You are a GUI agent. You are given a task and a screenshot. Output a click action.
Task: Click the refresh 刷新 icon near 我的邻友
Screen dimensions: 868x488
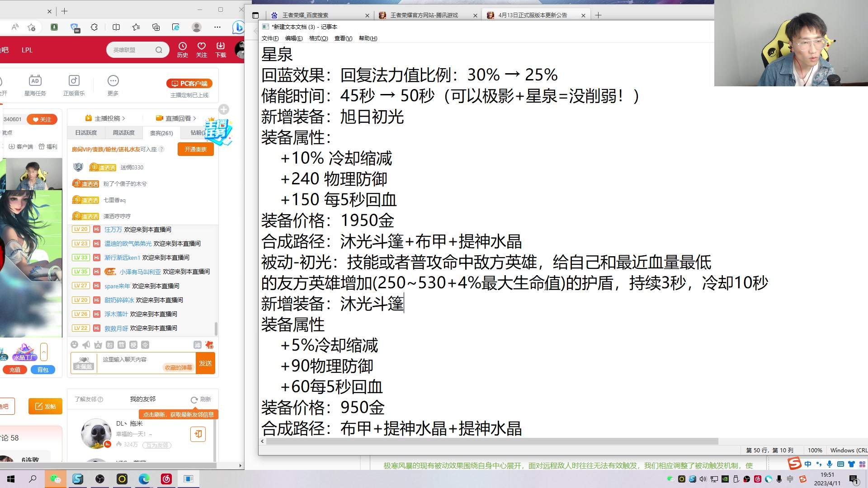tap(194, 399)
